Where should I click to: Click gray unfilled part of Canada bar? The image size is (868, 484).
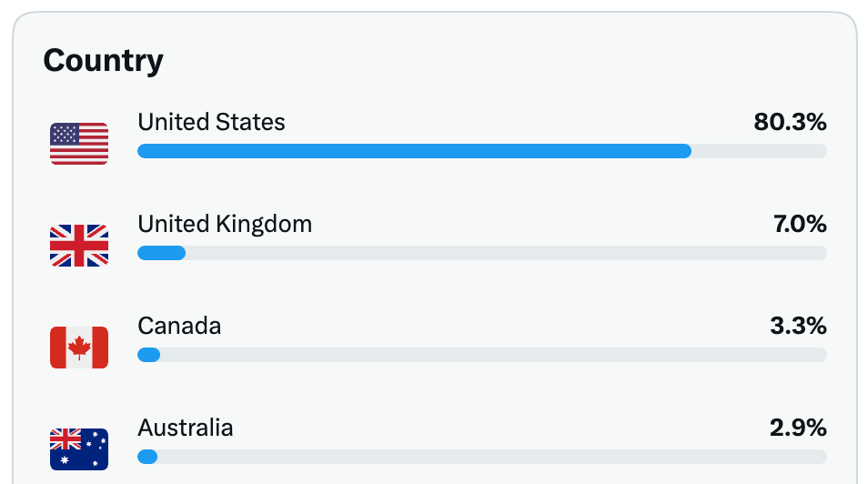pos(494,355)
